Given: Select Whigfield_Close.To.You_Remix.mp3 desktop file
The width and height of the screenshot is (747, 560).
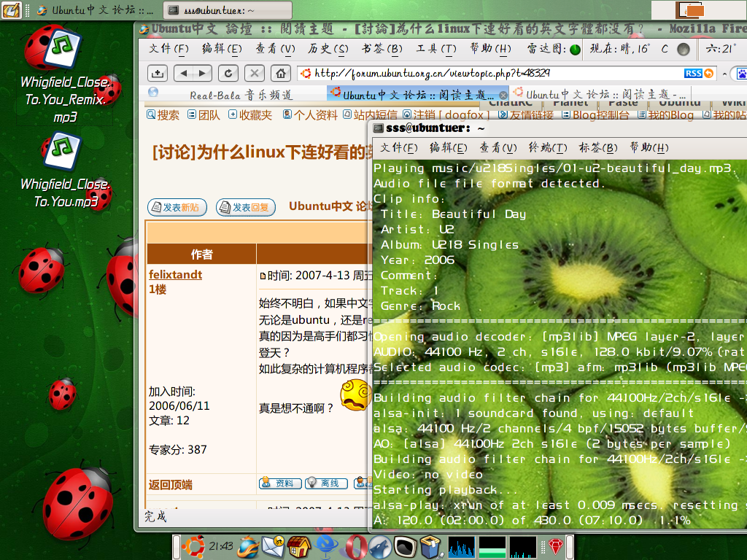Looking at the screenshot, I should (x=64, y=75).
